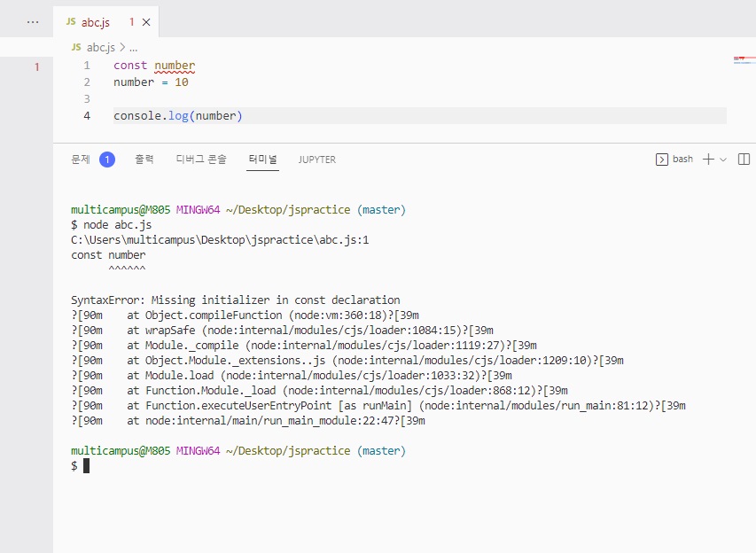
Task: Click abc.js in the breadcrumb path
Action: pos(101,47)
